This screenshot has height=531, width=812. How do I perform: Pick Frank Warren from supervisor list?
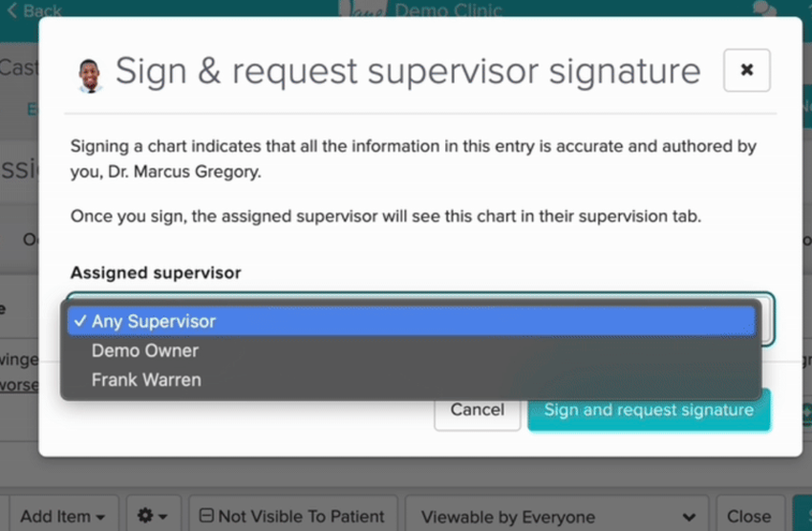pyautogui.click(x=146, y=379)
